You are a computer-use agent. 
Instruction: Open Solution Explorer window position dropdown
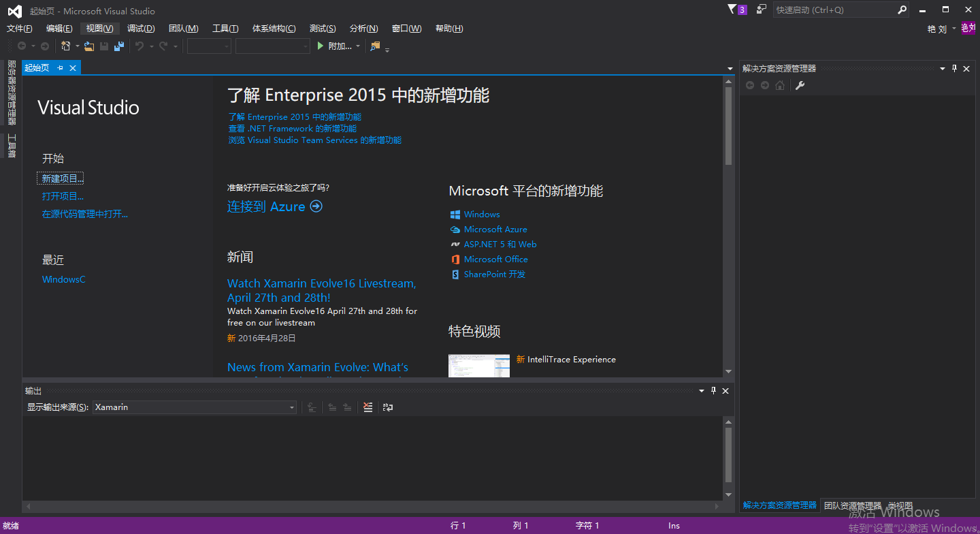(943, 68)
